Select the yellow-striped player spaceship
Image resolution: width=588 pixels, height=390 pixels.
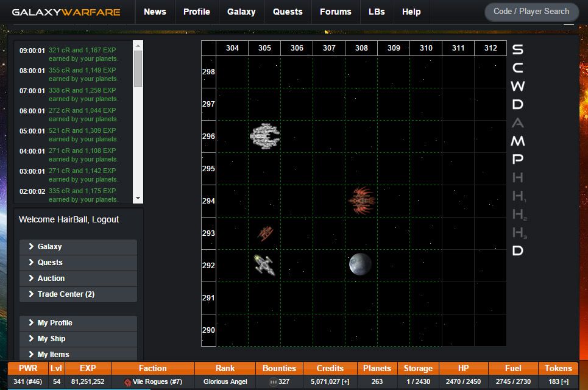click(264, 265)
